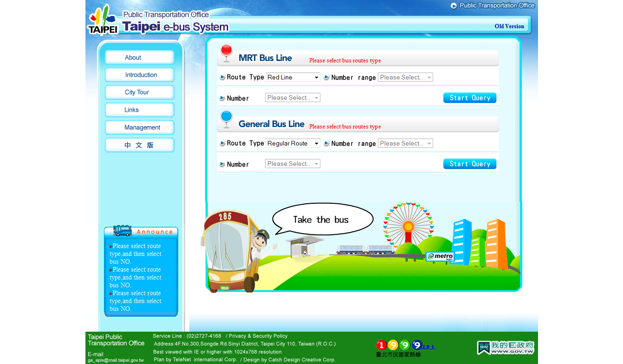623x364 pixels.
Task: Click the Take the bus speech bubble
Action: pos(323,219)
